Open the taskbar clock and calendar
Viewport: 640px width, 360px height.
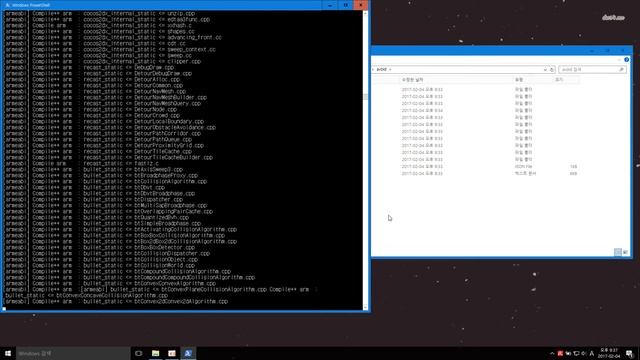pyautogui.click(x=610, y=353)
